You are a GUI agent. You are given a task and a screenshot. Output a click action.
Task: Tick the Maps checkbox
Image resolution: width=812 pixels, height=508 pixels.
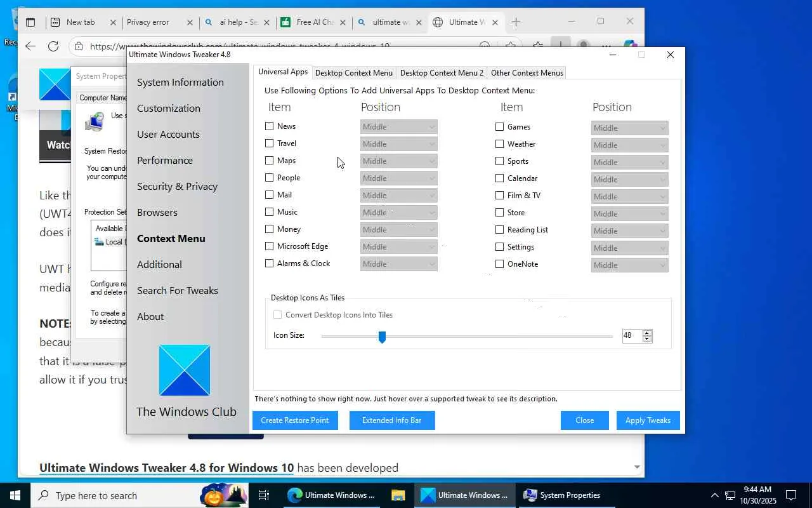[270, 161]
